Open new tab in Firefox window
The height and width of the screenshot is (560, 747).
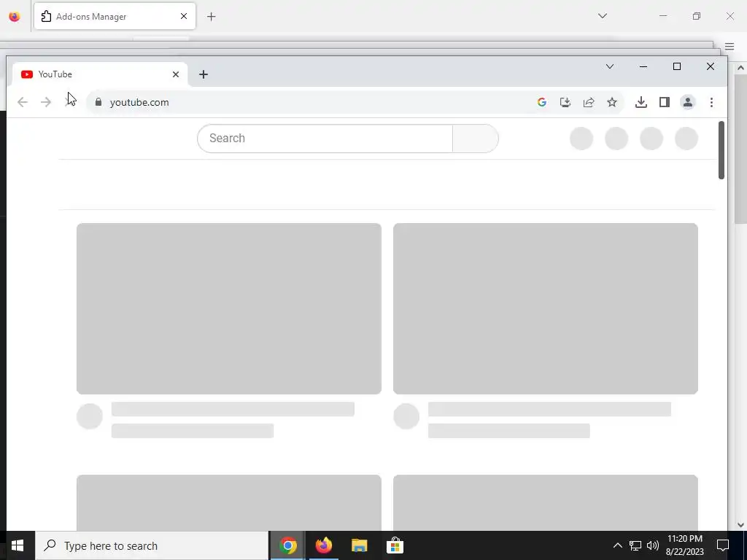212,16
